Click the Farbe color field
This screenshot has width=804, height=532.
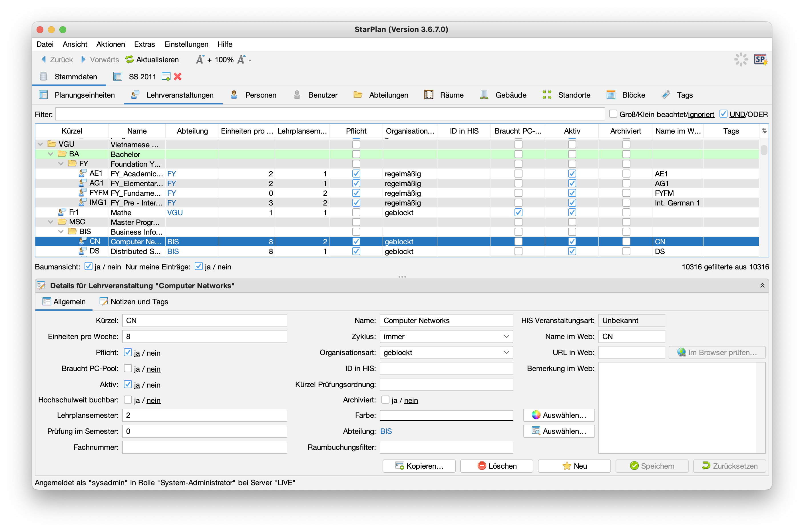coord(446,415)
